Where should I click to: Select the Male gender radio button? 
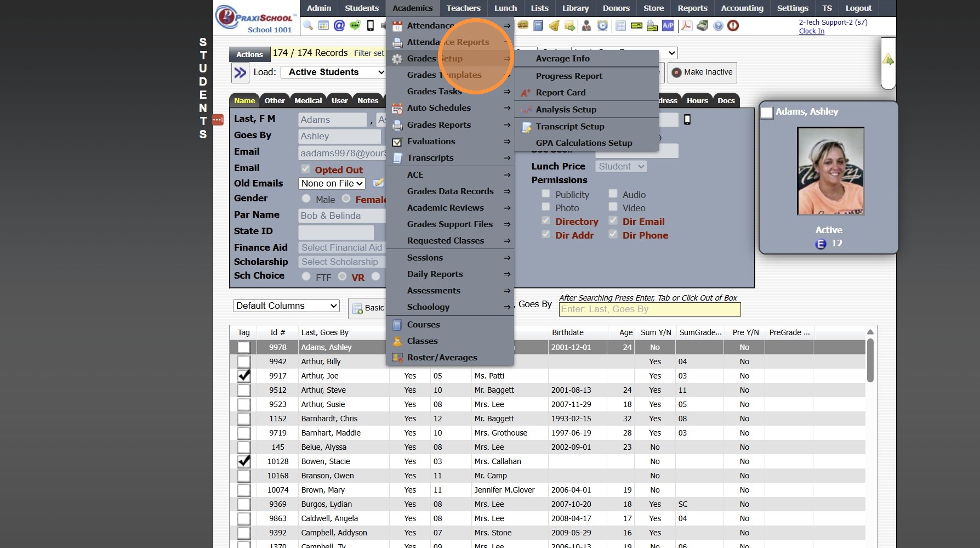click(306, 199)
